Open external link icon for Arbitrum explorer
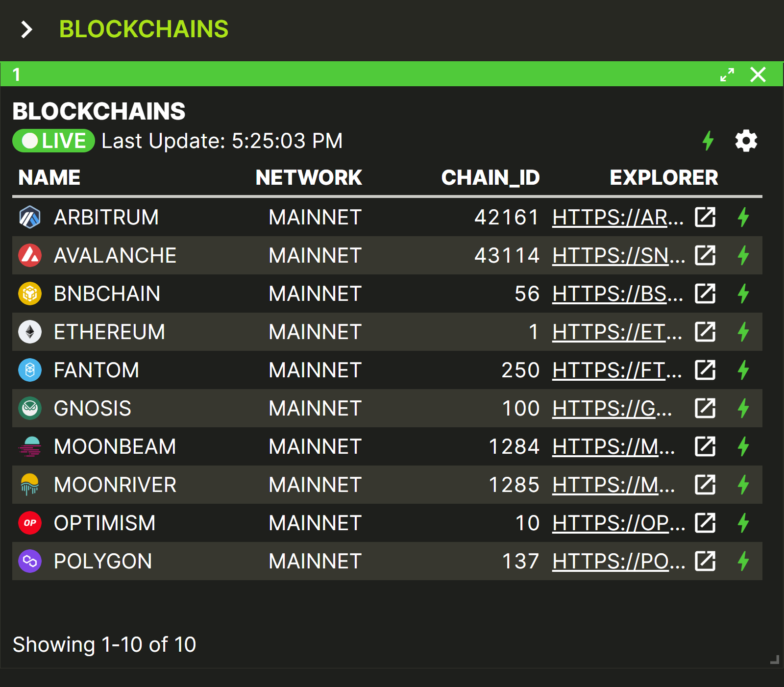Image resolution: width=784 pixels, height=687 pixels. pyautogui.click(x=705, y=217)
